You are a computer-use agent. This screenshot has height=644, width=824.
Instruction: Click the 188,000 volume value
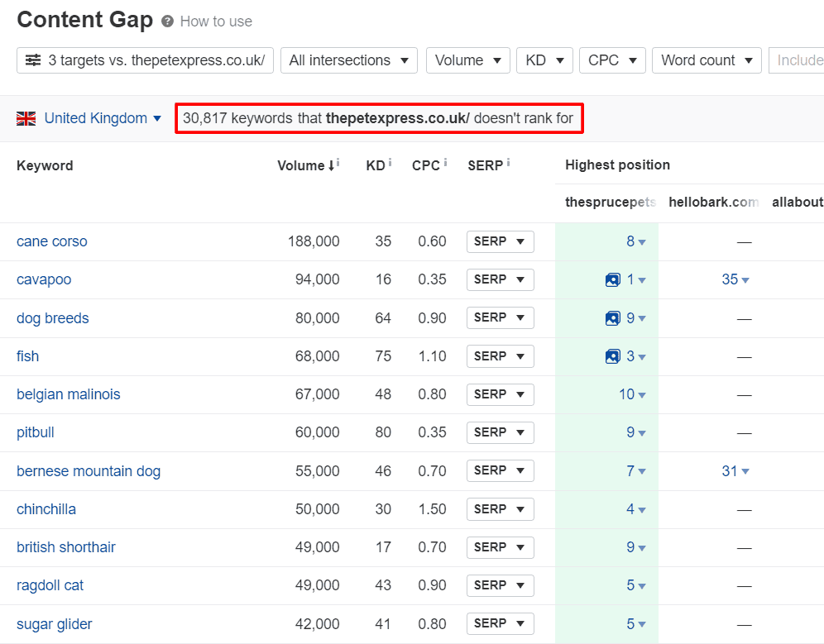pyautogui.click(x=314, y=241)
